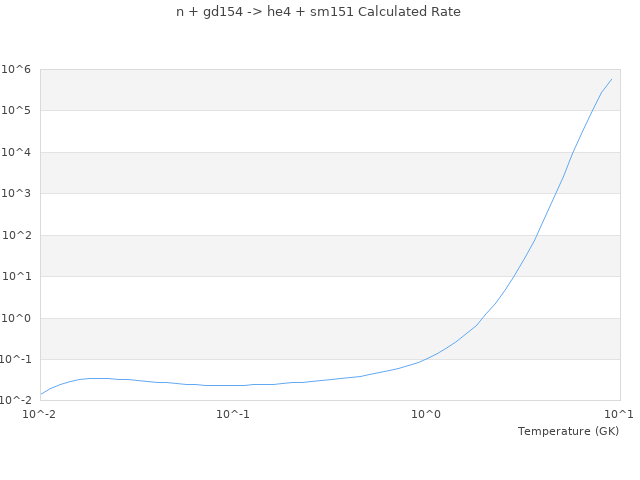The height and width of the screenshot is (480, 640).
Task: Click the 10^1 y-axis tick label
Action: pos(16,276)
